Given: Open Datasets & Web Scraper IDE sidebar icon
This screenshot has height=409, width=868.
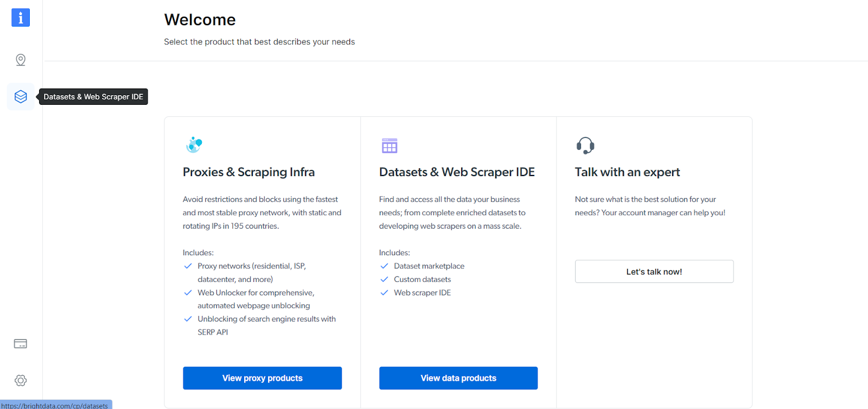Looking at the screenshot, I should [21, 97].
